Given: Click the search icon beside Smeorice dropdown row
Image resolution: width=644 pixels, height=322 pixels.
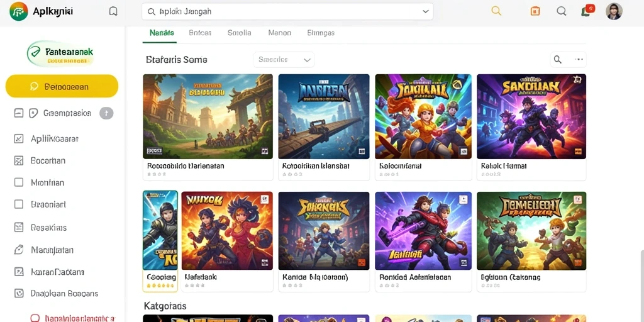Looking at the screenshot, I should 558,60.
